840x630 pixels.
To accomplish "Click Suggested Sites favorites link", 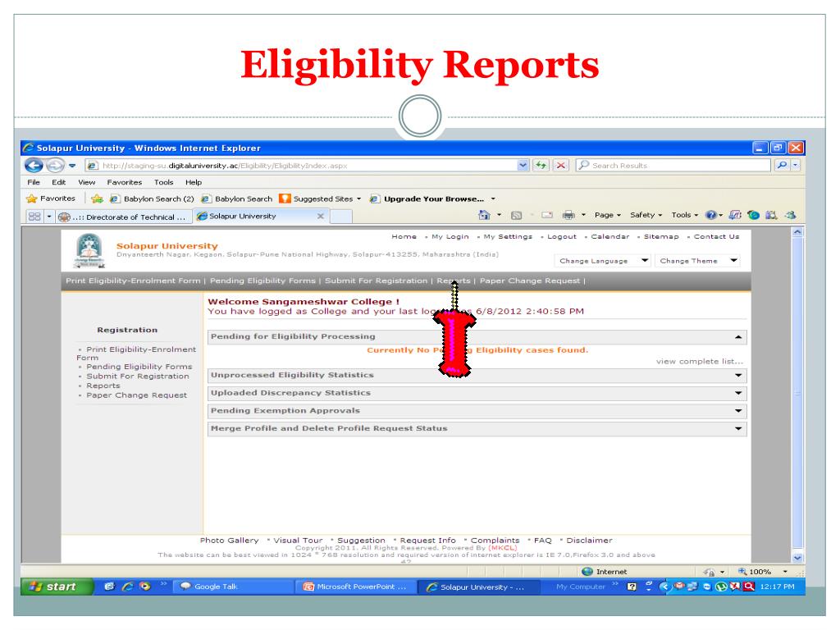I will tap(321, 199).
